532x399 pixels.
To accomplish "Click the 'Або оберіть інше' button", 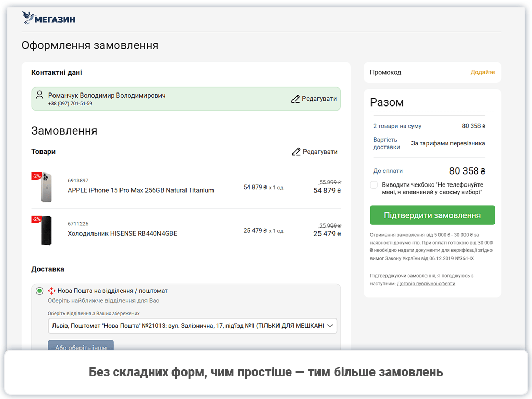I will pyautogui.click(x=81, y=345).
